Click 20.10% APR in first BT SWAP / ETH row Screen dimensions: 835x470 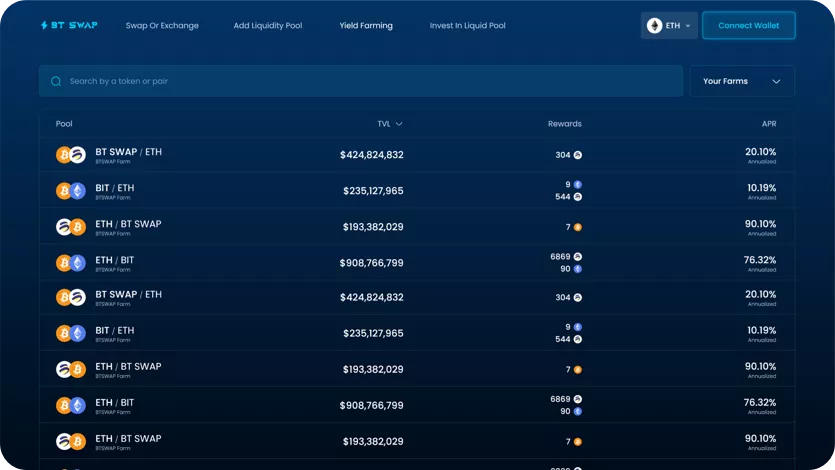coord(760,152)
